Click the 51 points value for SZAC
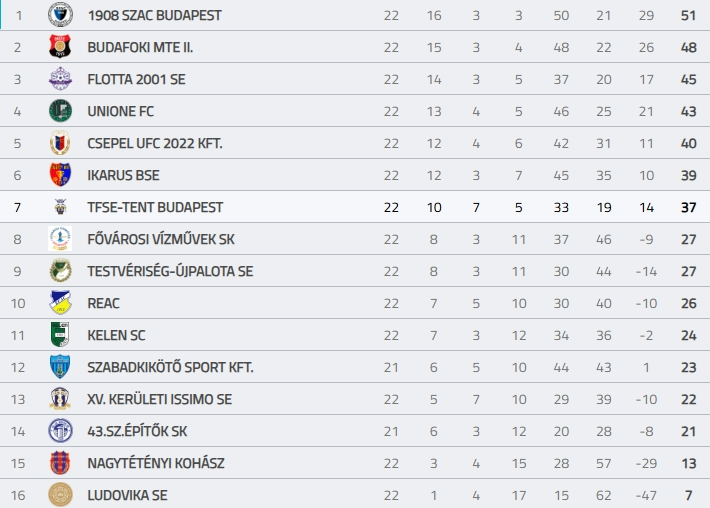 pos(687,15)
